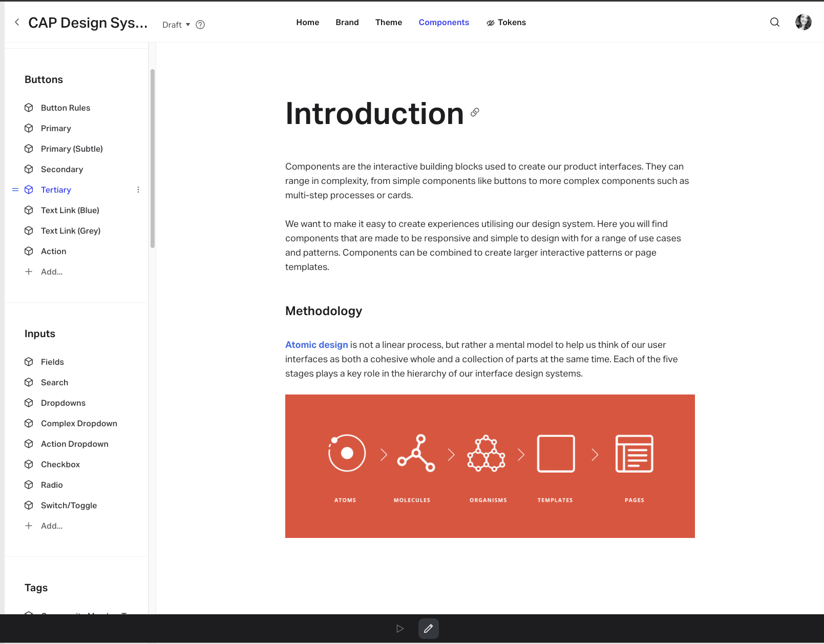The height and width of the screenshot is (644, 824).
Task: Grab the reorder handle beside Tertiary
Action: pyautogui.click(x=15, y=190)
